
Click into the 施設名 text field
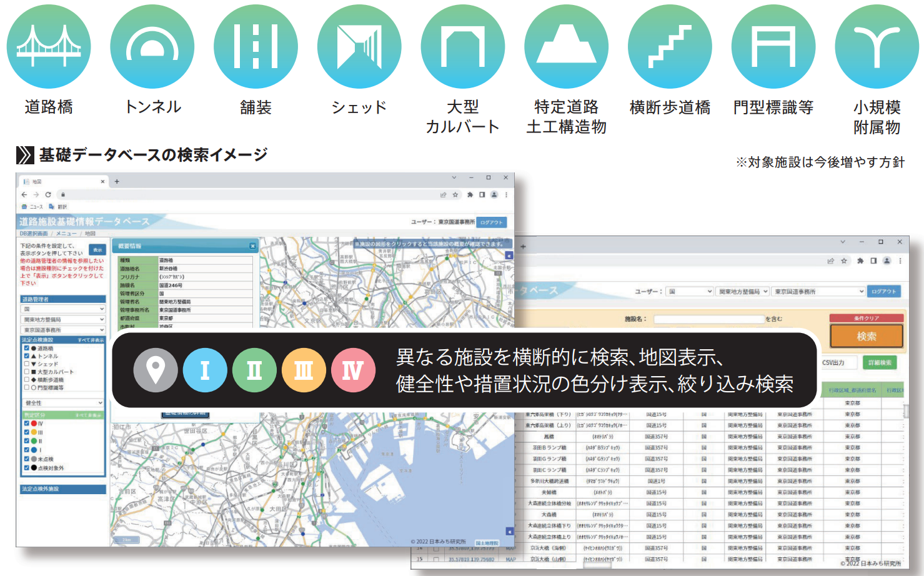click(x=708, y=319)
